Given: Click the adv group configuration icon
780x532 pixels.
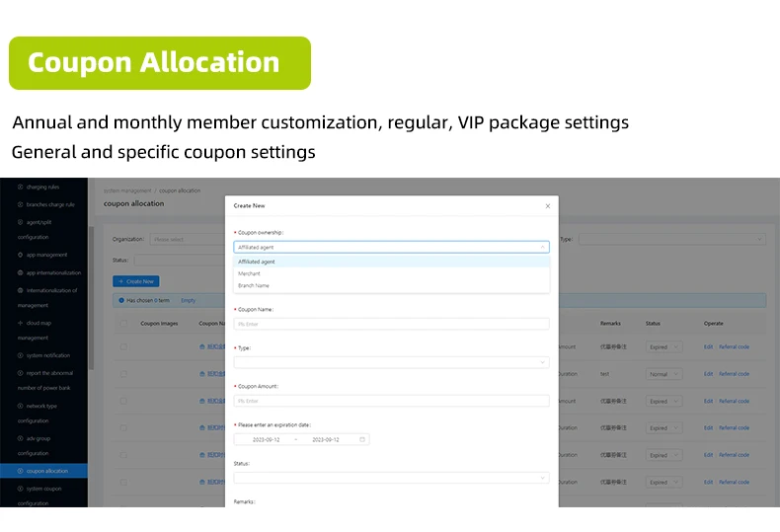Looking at the screenshot, I should click(x=20, y=438).
